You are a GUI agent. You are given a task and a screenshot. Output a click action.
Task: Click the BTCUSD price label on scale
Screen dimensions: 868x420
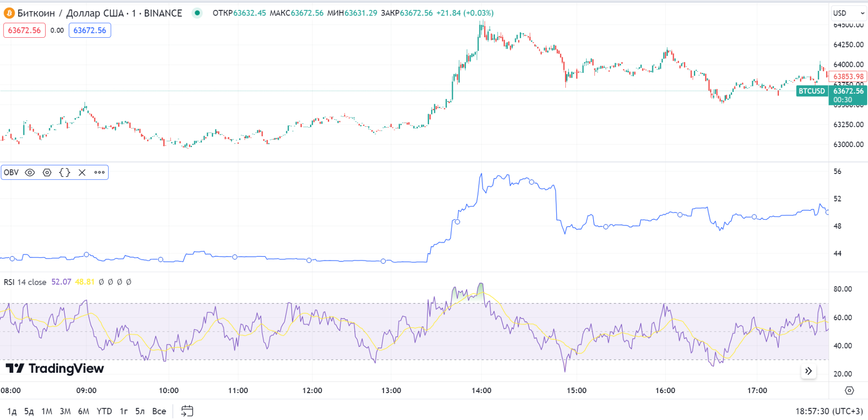point(812,91)
